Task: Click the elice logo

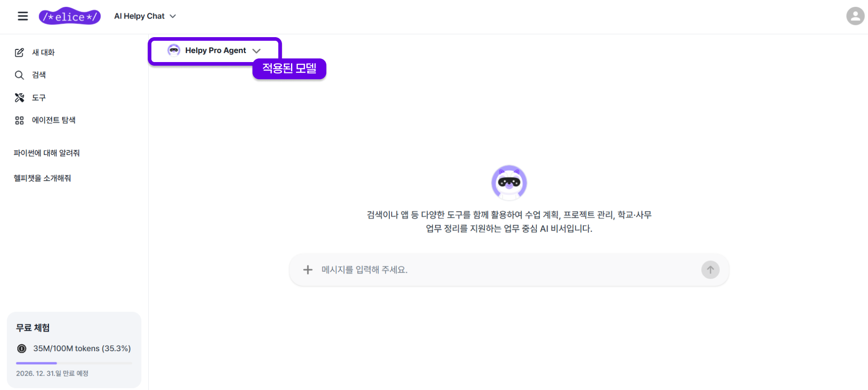Action: pyautogui.click(x=70, y=16)
